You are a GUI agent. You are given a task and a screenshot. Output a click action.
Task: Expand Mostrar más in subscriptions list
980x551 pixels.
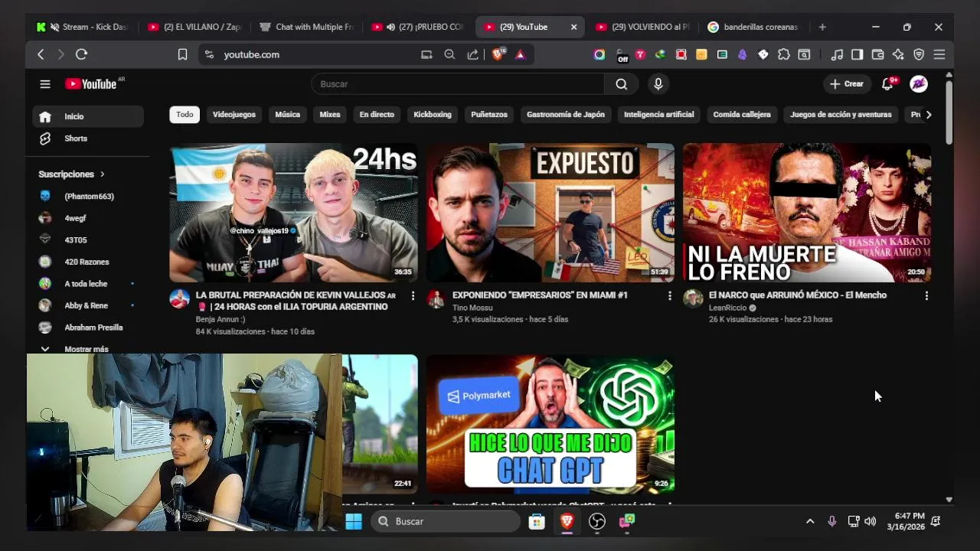coord(88,349)
